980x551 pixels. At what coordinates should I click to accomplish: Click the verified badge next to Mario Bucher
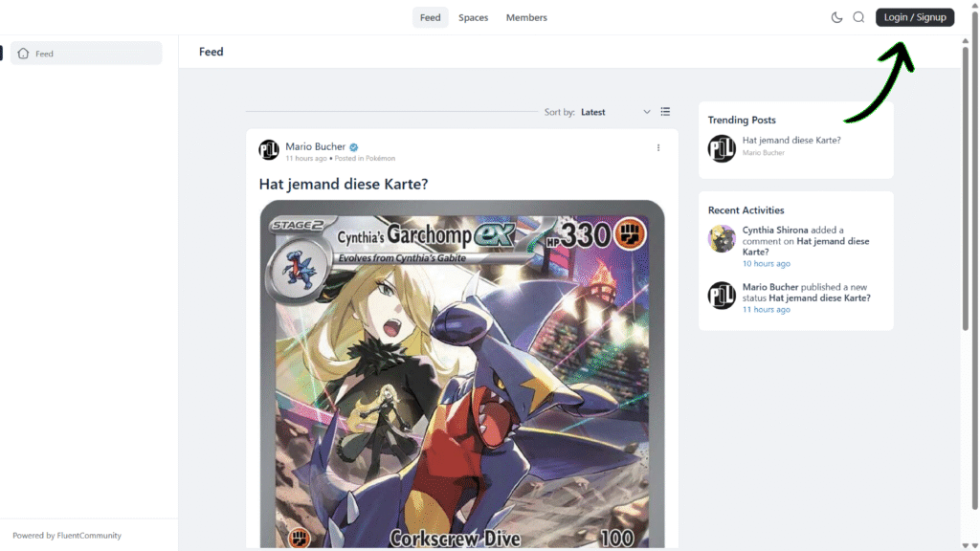354,146
